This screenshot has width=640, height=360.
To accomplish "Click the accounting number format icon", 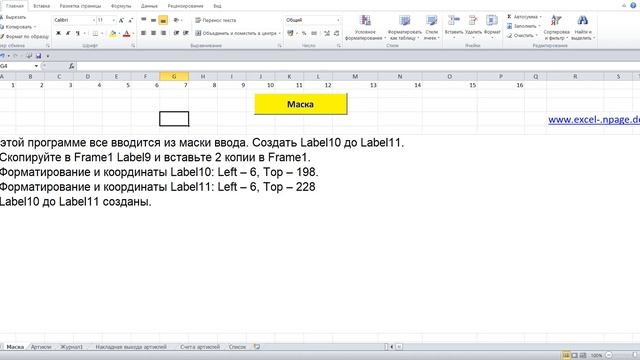I will pyautogui.click(x=290, y=33).
